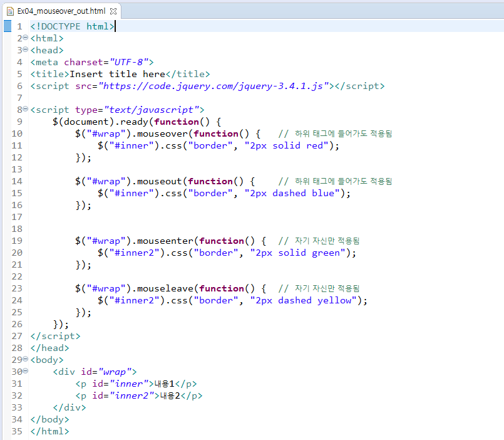Collapse the html tag fold on line 2

tap(26, 38)
